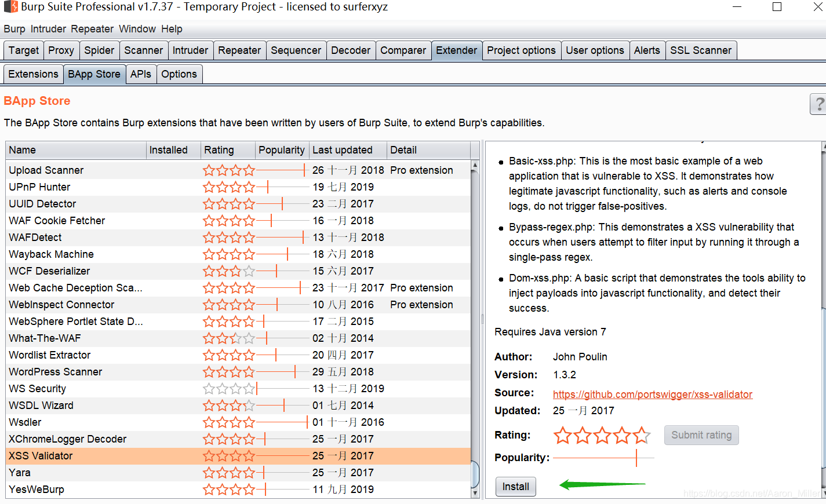This screenshot has height=504, width=826.
Task: Click extension list scrollbar thumb
Action: [x=475, y=474]
